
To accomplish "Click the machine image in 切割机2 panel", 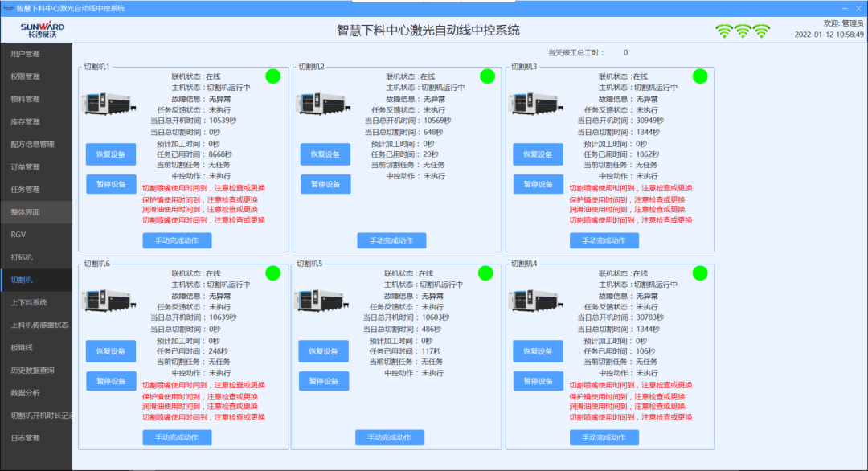I will coord(323,104).
